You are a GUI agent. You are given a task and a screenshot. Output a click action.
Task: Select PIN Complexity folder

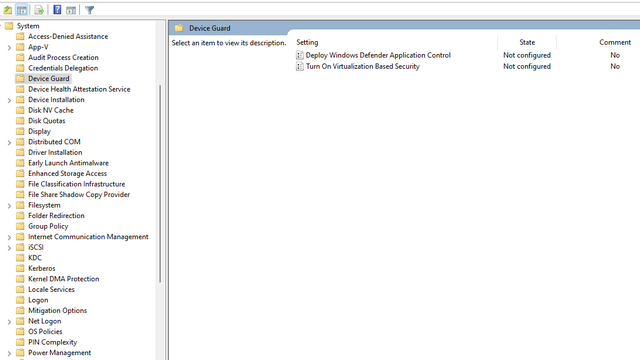coord(52,342)
